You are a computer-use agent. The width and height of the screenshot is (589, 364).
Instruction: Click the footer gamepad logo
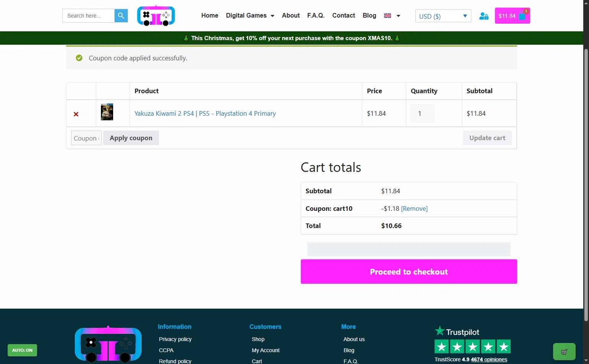[108, 344]
